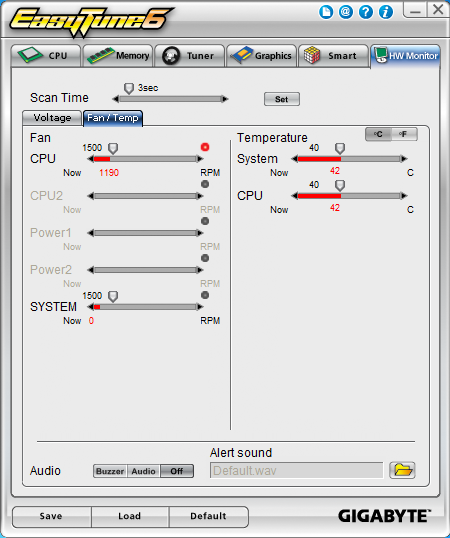Open the Memory tab
This screenshot has width=450, height=538.
point(118,56)
